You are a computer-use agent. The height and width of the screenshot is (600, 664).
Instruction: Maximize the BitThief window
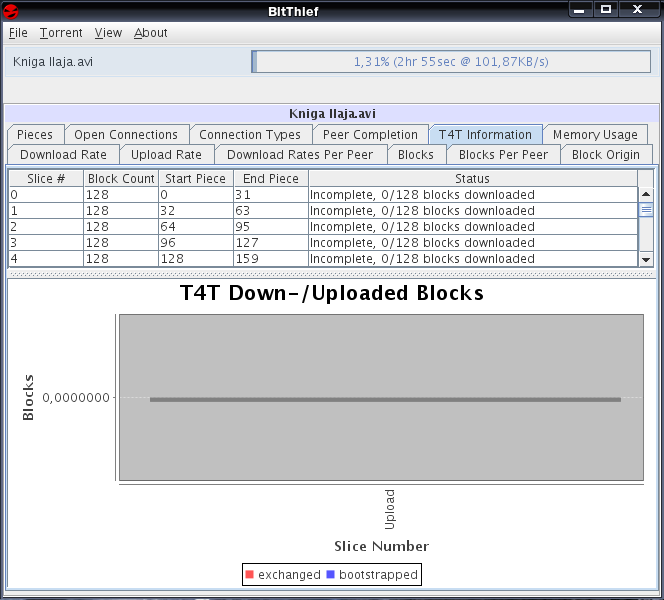pos(606,9)
